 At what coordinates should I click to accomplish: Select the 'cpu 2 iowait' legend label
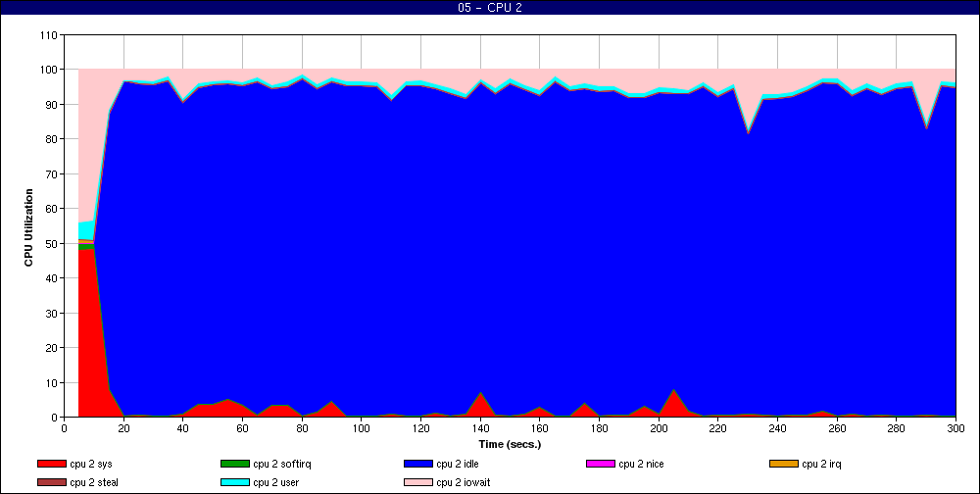pyautogui.click(x=464, y=483)
